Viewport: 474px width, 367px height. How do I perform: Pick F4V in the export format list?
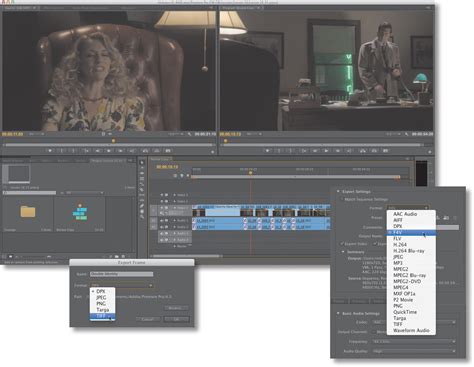[x=411, y=232]
